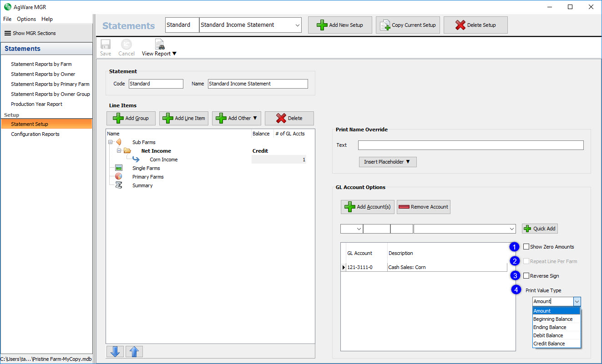This screenshot has height=364, width=602.
Task: Open the Options menu
Action: pyautogui.click(x=26, y=19)
